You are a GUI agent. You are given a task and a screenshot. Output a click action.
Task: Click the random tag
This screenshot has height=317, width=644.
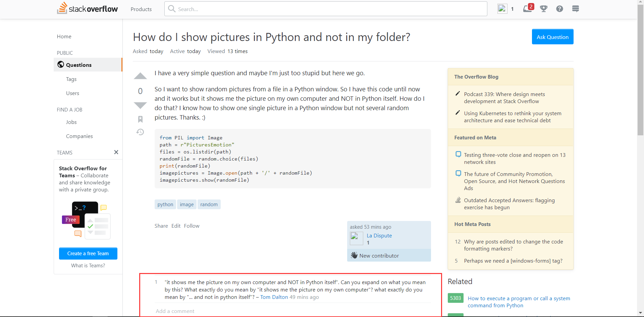(x=209, y=204)
